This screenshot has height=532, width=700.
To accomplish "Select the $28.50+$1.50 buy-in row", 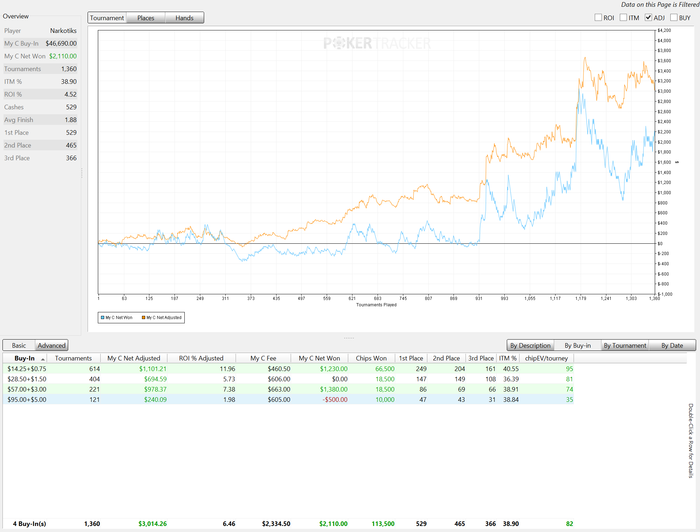I will (x=288, y=379).
